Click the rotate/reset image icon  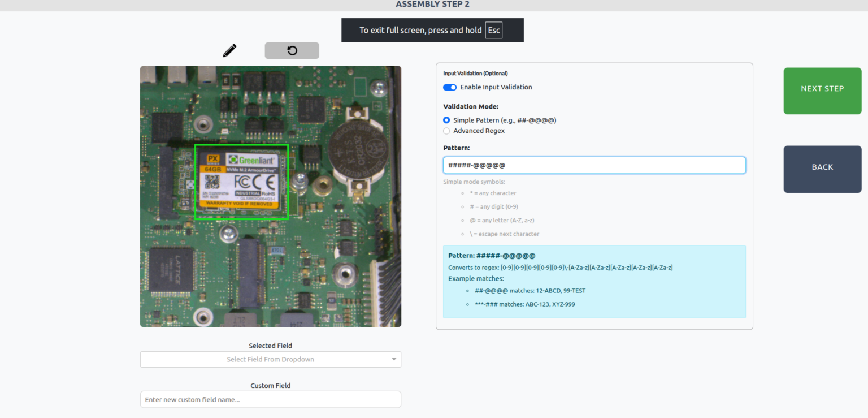point(292,50)
